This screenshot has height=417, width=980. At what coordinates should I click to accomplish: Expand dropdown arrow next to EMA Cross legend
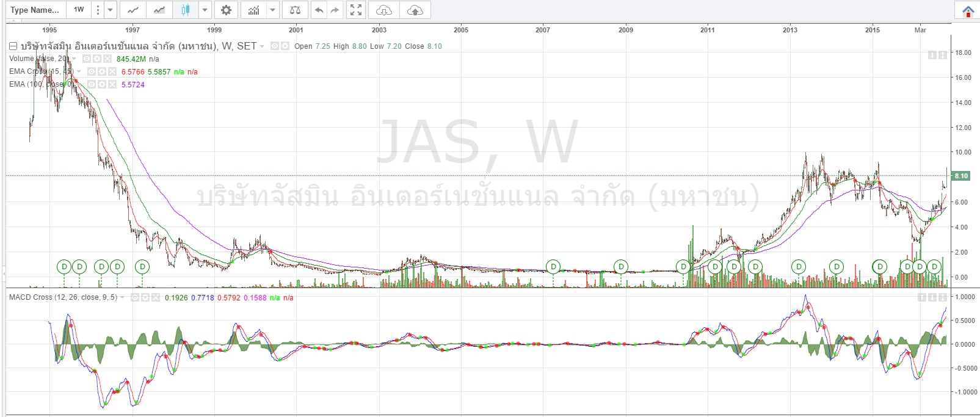[x=79, y=71]
